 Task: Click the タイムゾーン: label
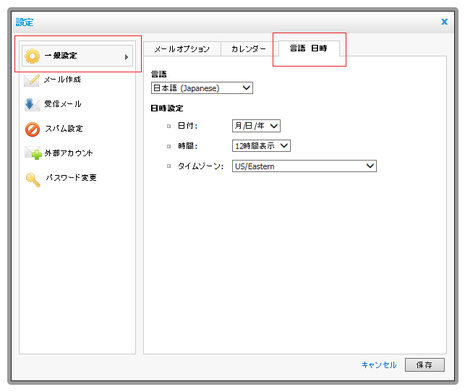tap(200, 166)
